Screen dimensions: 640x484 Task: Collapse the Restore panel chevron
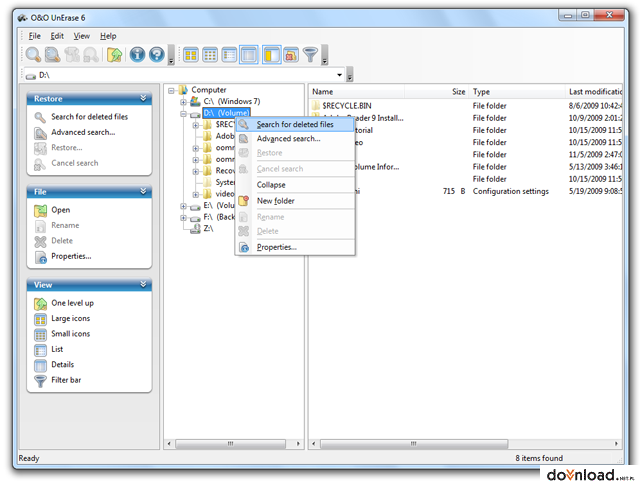(143, 98)
